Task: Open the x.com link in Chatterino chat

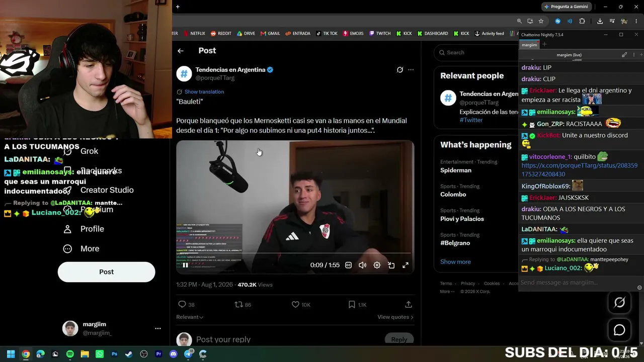Action: (x=579, y=170)
